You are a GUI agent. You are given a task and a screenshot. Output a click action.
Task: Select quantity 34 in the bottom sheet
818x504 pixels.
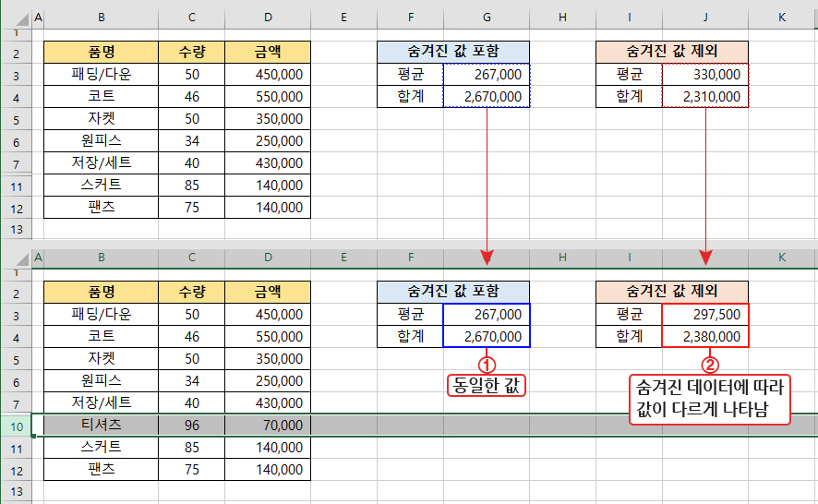(x=191, y=381)
